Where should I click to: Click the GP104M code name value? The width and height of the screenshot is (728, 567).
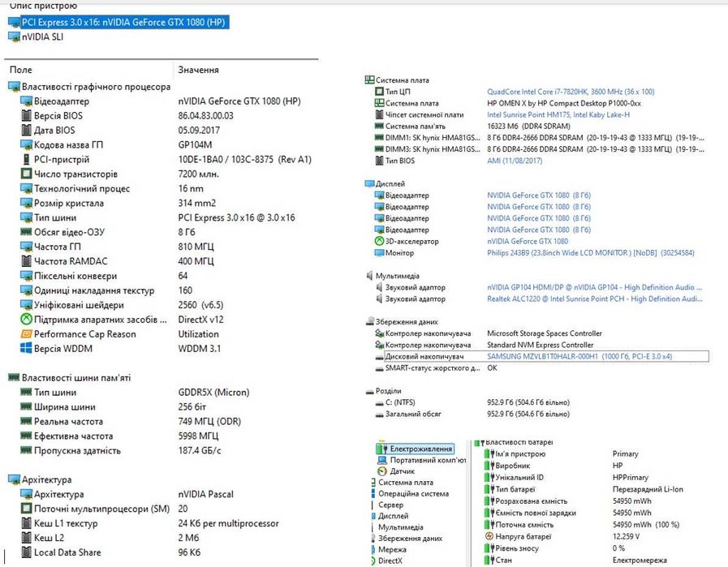(195, 144)
